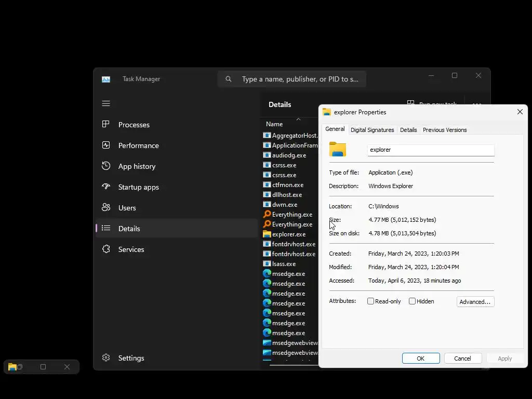This screenshot has width=532, height=399.
Task: Click the horizontal scrollbar under the process list
Action: click(x=294, y=365)
